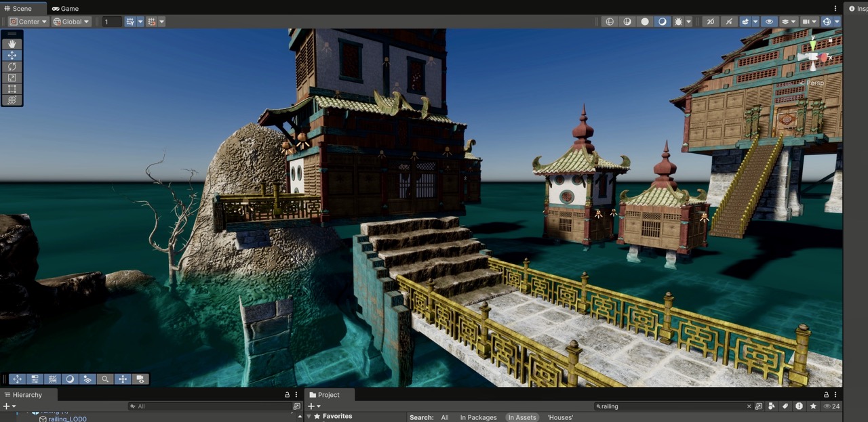The height and width of the screenshot is (422, 868).
Task: Click the first icon in bottom scene overlay toolbar
Action: 17,379
